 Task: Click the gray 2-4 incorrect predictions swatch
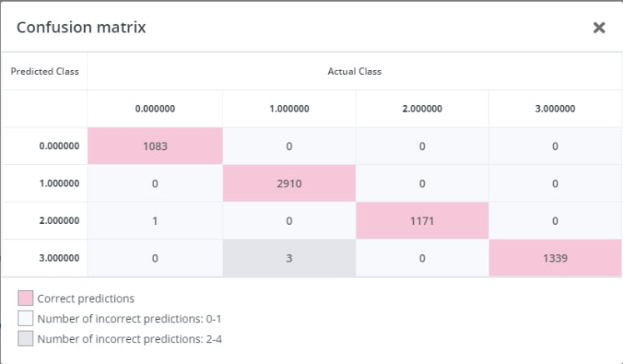25,338
